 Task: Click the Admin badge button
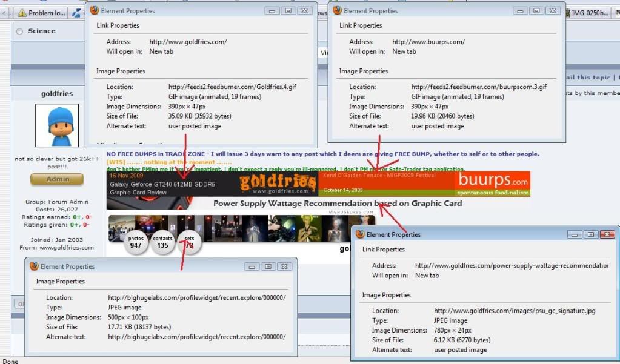click(x=57, y=179)
